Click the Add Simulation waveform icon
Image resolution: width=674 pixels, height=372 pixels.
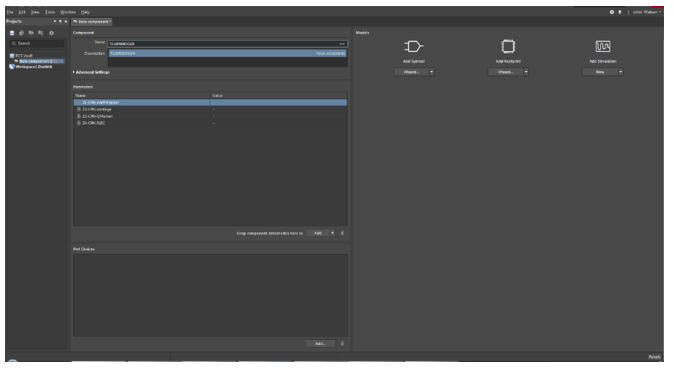click(x=603, y=46)
